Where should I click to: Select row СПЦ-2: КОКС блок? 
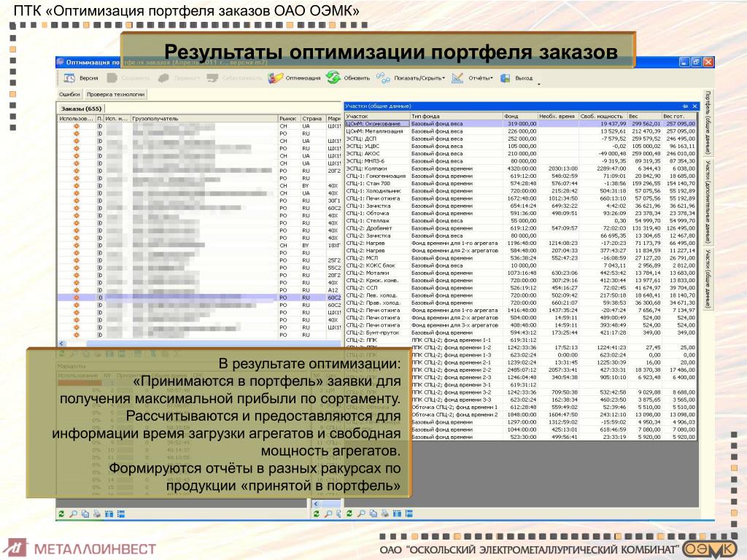tap(520, 265)
